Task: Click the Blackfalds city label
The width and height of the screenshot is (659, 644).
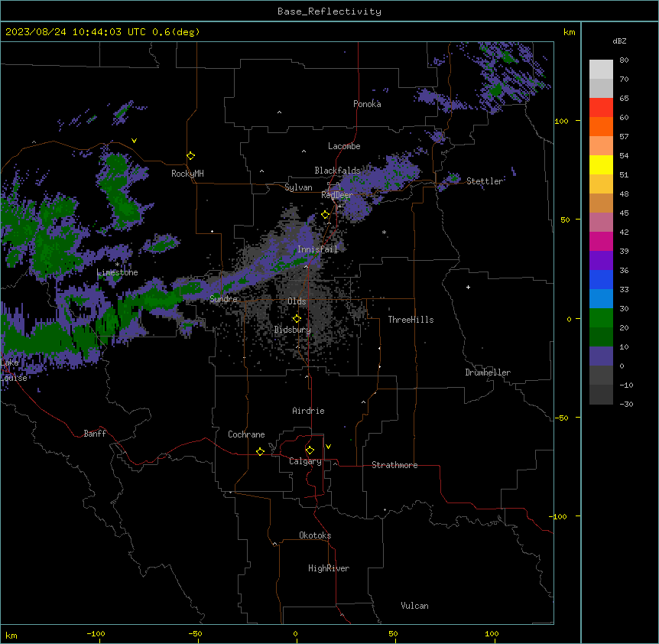Action: pyautogui.click(x=337, y=171)
